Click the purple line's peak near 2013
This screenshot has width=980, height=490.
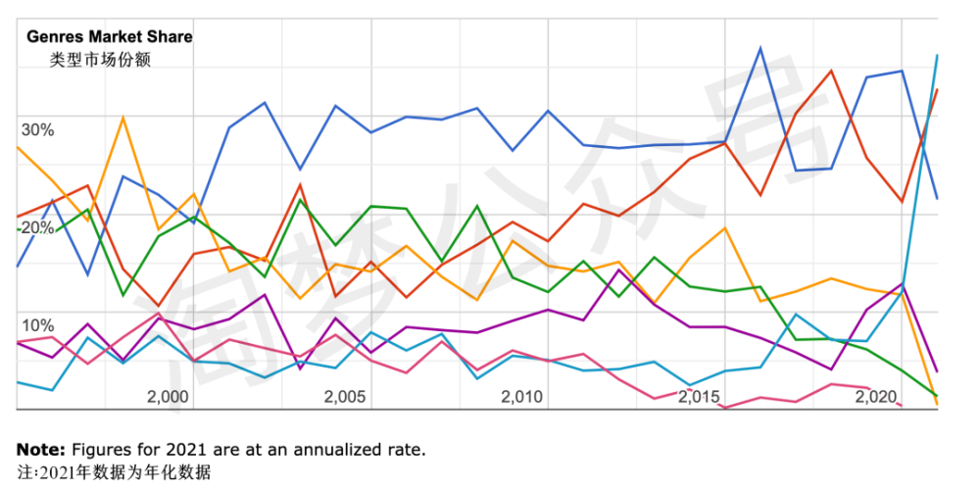pos(618,270)
